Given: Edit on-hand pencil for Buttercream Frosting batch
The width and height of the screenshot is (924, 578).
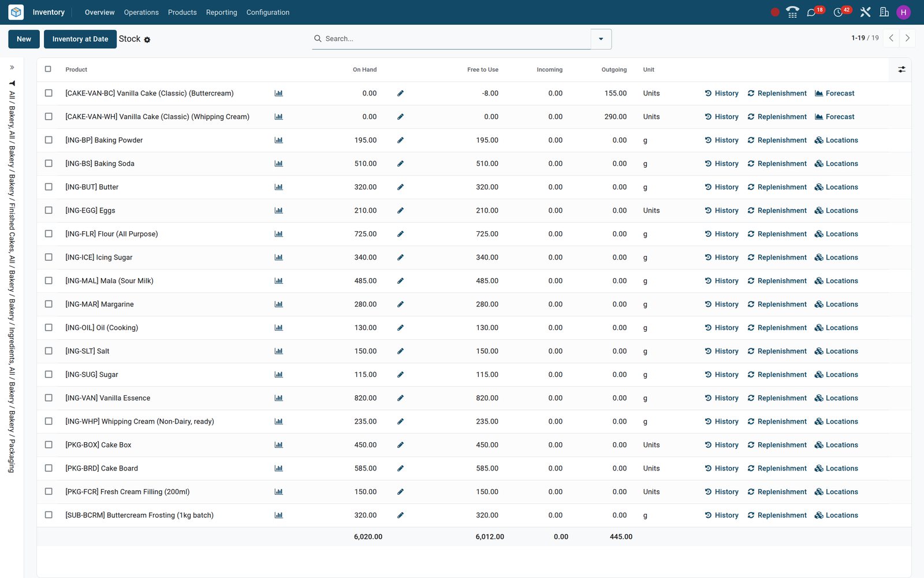Looking at the screenshot, I should 400,515.
